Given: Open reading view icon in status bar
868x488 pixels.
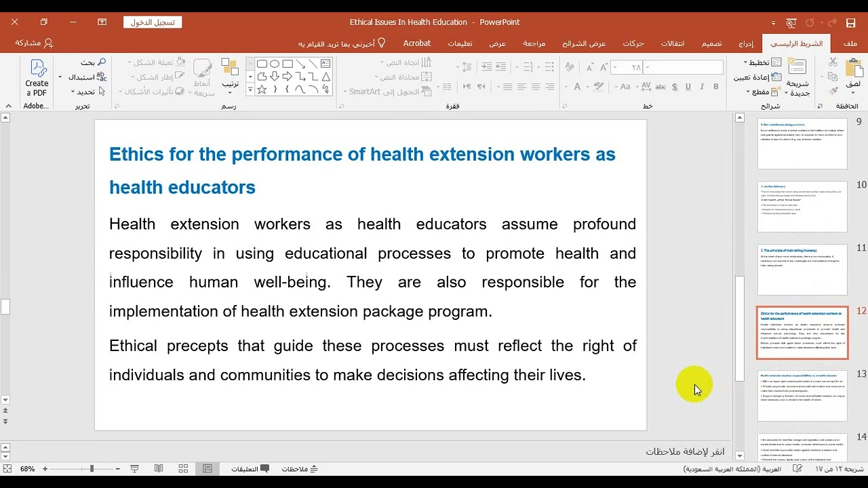Looking at the screenshot, I should pos(159,468).
